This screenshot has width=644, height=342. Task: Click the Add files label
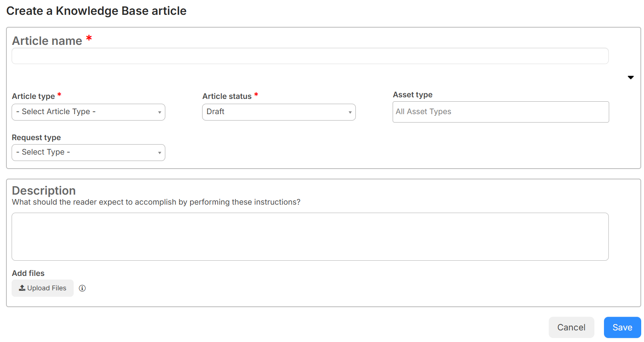coord(28,273)
